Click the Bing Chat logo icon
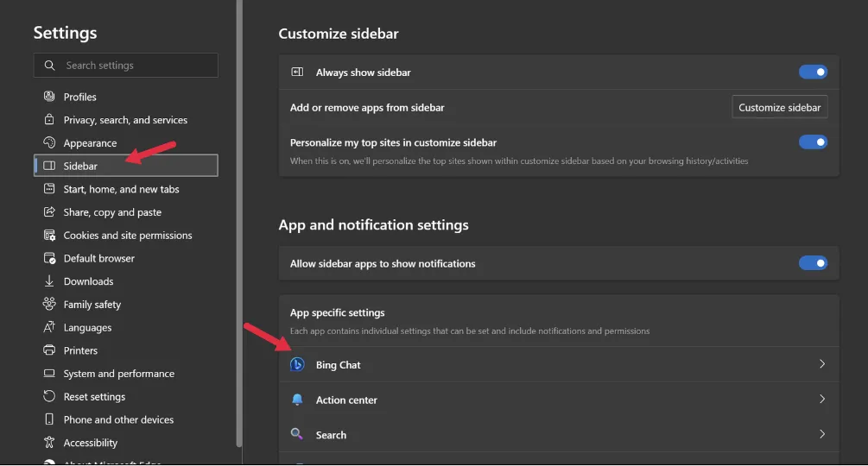This screenshot has height=466, width=868. point(297,364)
